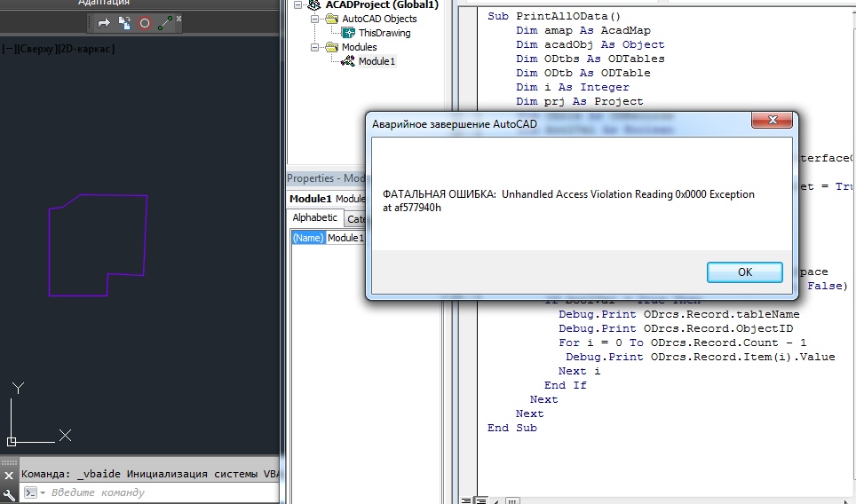Click the code editor horizontal scrollbar left arrow
Viewport: 856px width, 504px height.
[x=496, y=500]
